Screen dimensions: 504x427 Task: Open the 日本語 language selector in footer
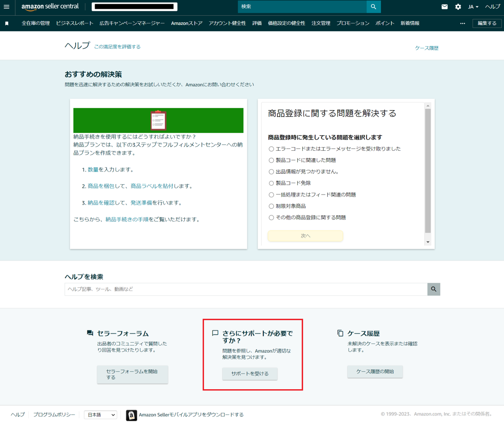click(100, 415)
